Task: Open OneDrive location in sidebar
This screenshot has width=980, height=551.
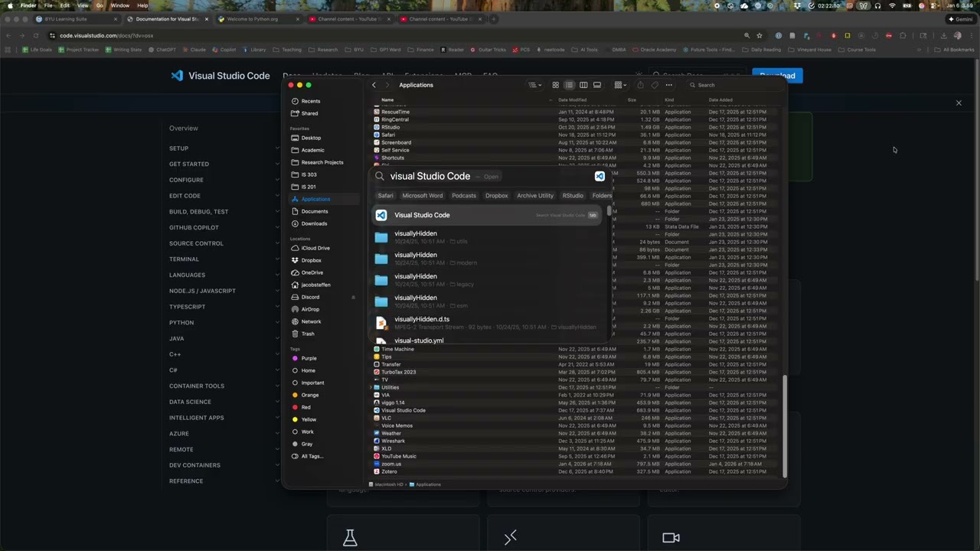Action: pyautogui.click(x=312, y=272)
